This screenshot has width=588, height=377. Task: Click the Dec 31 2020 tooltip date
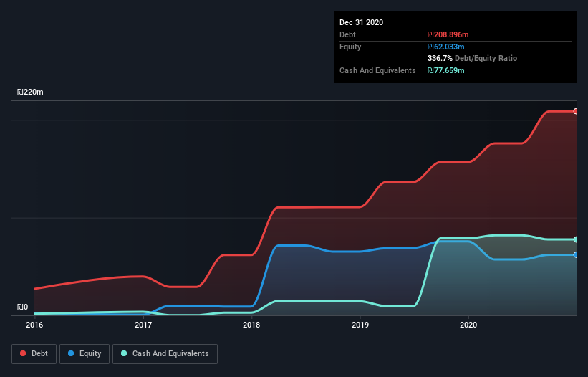pyautogui.click(x=362, y=22)
